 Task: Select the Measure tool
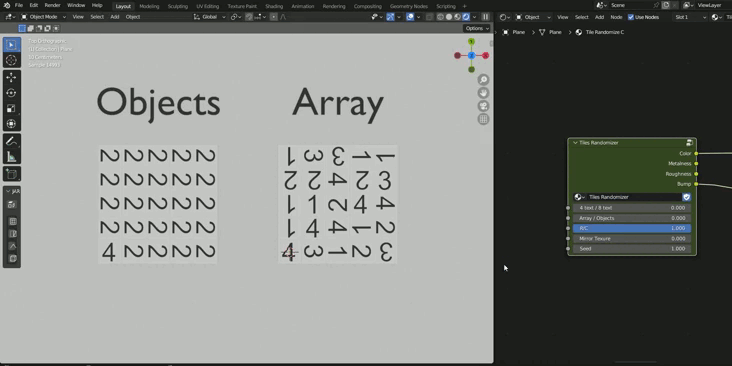[12, 156]
